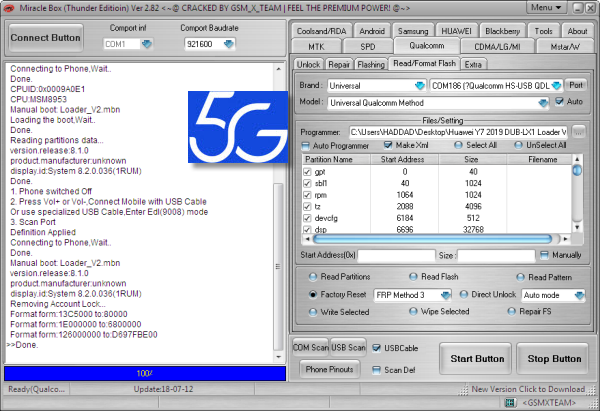This screenshot has height=411, width=600.
Task: Enable the Manually checkbox
Action: click(x=544, y=255)
